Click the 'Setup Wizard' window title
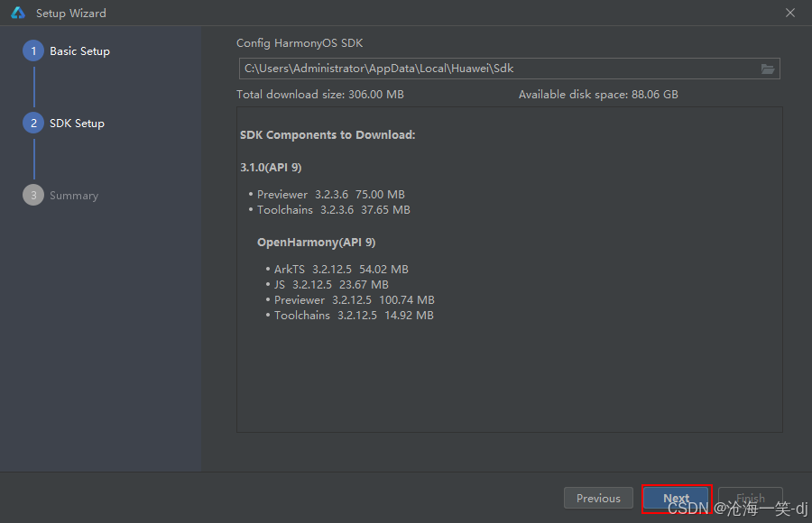812x523 pixels. point(71,13)
